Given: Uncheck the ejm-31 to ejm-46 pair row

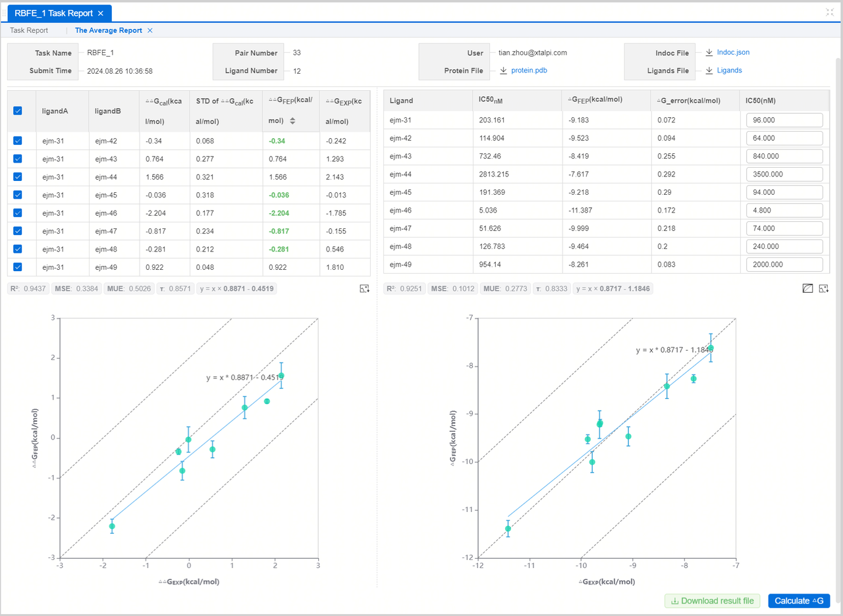Looking at the screenshot, I should click(x=18, y=213).
